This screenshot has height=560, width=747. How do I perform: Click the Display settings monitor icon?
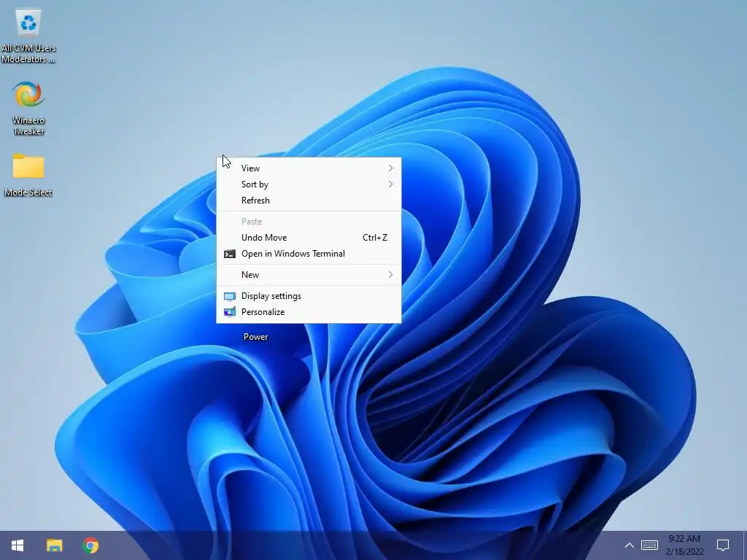click(230, 296)
